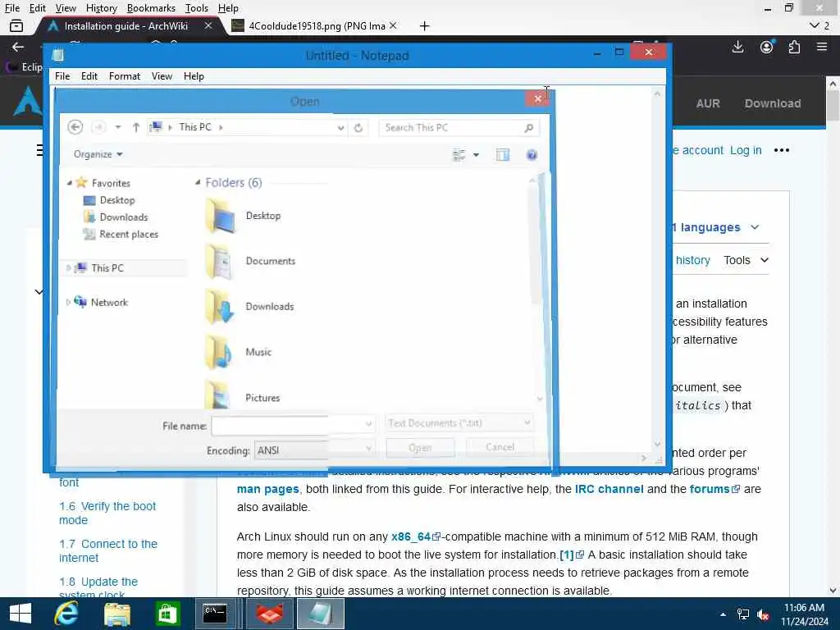Open the recent locations dropdown arrow
Screen dimensions: 840x630
[x=118, y=127]
